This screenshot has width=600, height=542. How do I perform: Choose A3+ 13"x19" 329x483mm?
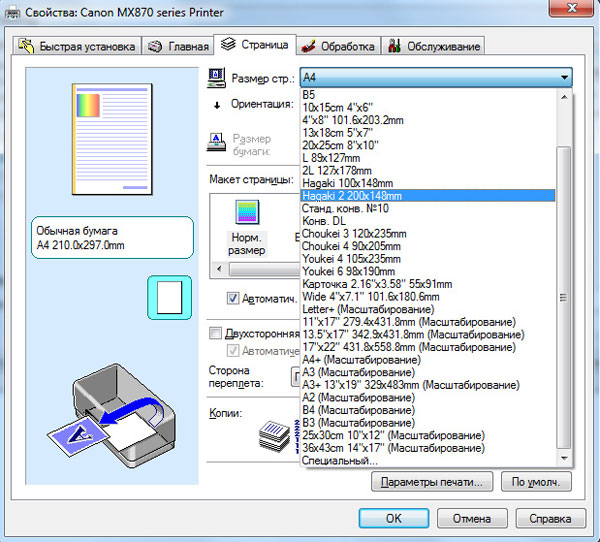[428, 385]
